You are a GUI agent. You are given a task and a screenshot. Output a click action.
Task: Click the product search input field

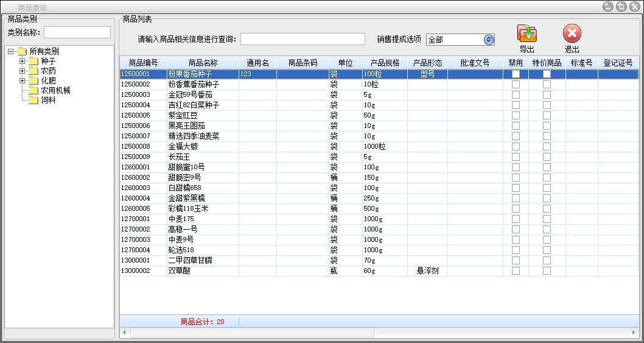[303, 39]
